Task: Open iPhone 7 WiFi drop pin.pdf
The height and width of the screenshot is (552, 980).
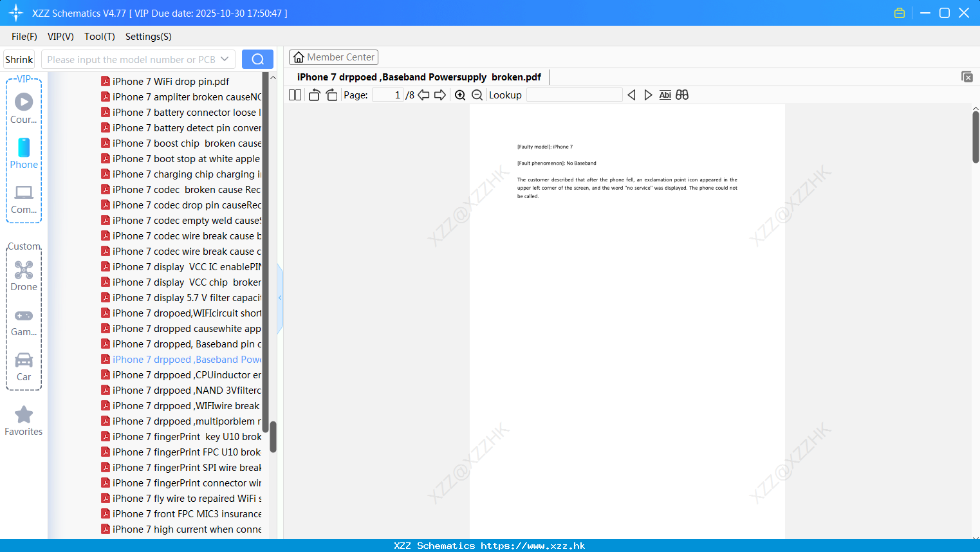Action: [165, 81]
